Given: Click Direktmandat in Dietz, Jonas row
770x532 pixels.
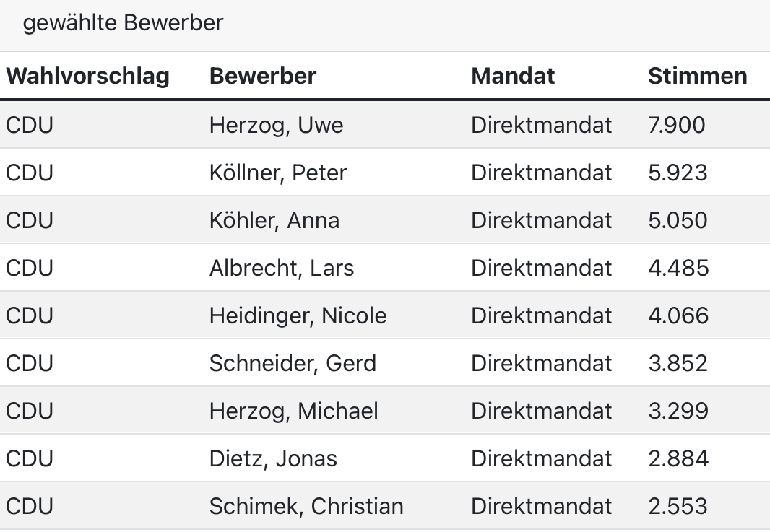Looking at the screenshot, I should coord(541,458).
